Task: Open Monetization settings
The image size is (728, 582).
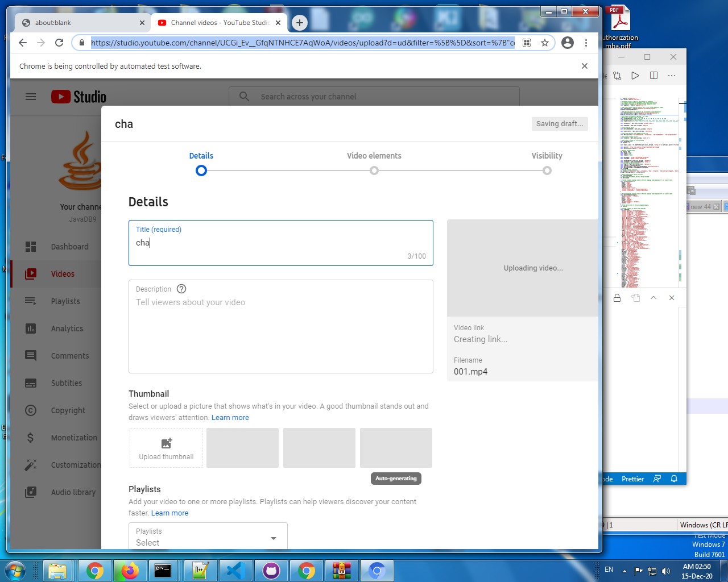Action: pyautogui.click(x=75, y=438)
